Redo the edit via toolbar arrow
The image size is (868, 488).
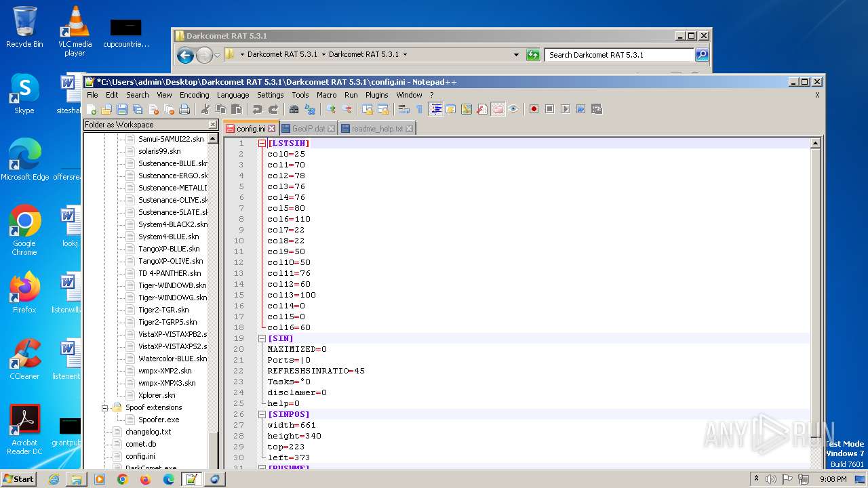[x=273, y=109]
